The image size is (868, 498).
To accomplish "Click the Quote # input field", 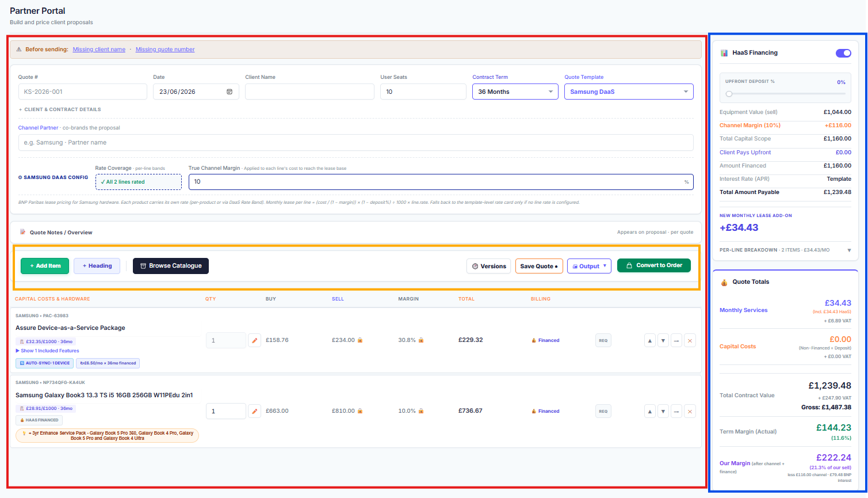I will click(x=82, y=92).
